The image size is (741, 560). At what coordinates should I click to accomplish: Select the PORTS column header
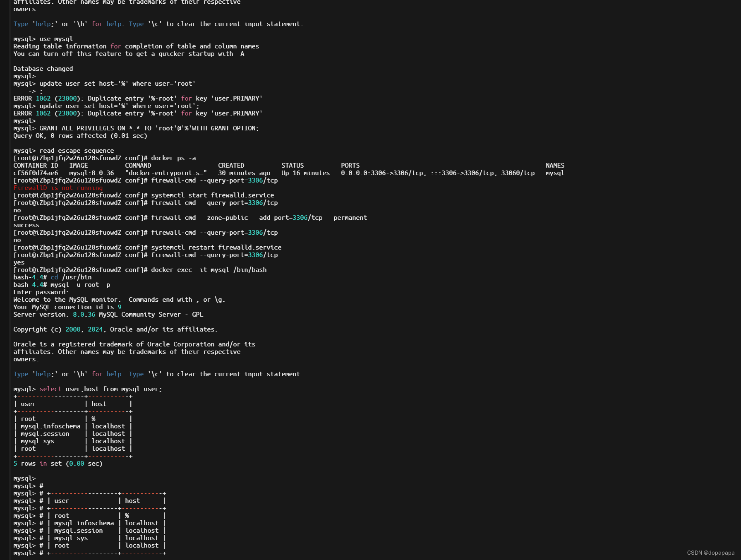coord(350,165)
